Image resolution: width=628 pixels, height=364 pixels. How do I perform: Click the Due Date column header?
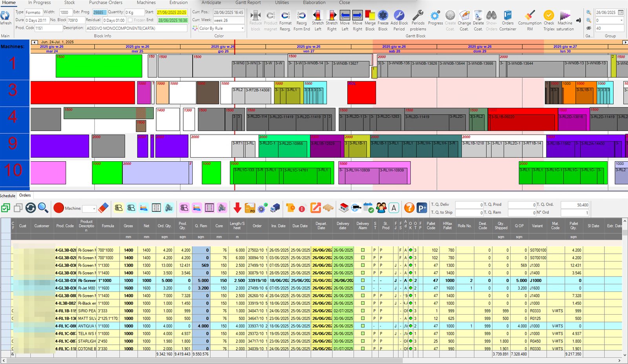pyautogui.click(x=300, y=226)
